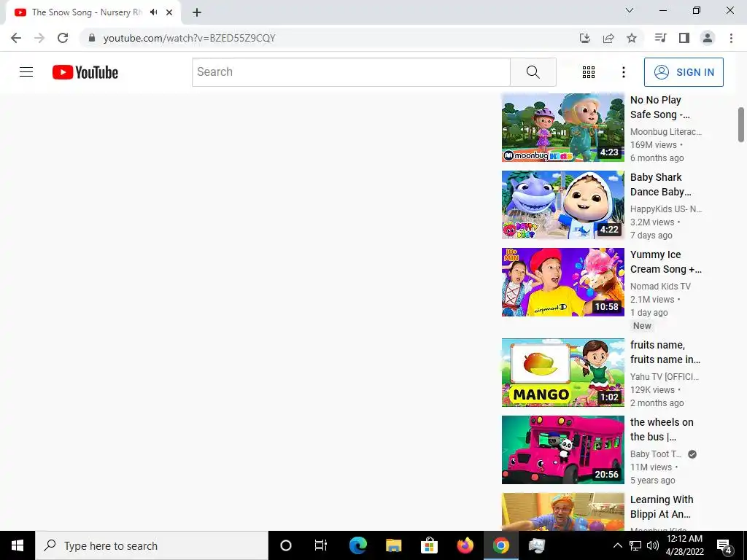
Task: Open the HappyKids US channel name
Action: [666, 209]
